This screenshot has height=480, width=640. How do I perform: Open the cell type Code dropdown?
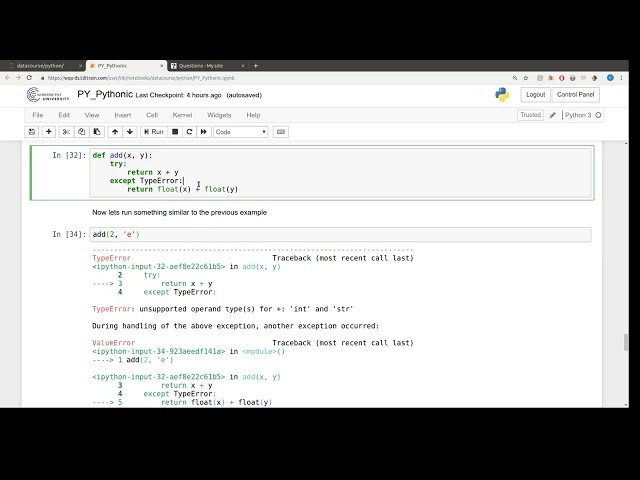pyautogui.click(x=241, y=132)
